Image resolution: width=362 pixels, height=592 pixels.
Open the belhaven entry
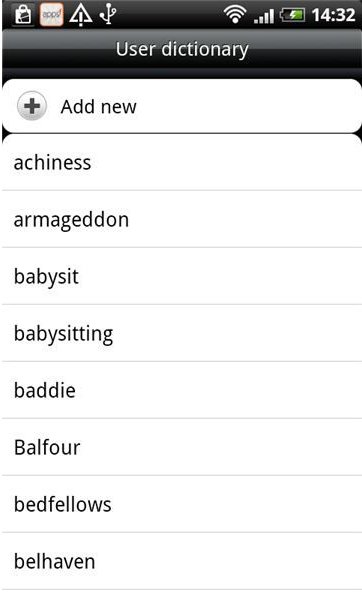pyautogui.click(x=182, y=561)
